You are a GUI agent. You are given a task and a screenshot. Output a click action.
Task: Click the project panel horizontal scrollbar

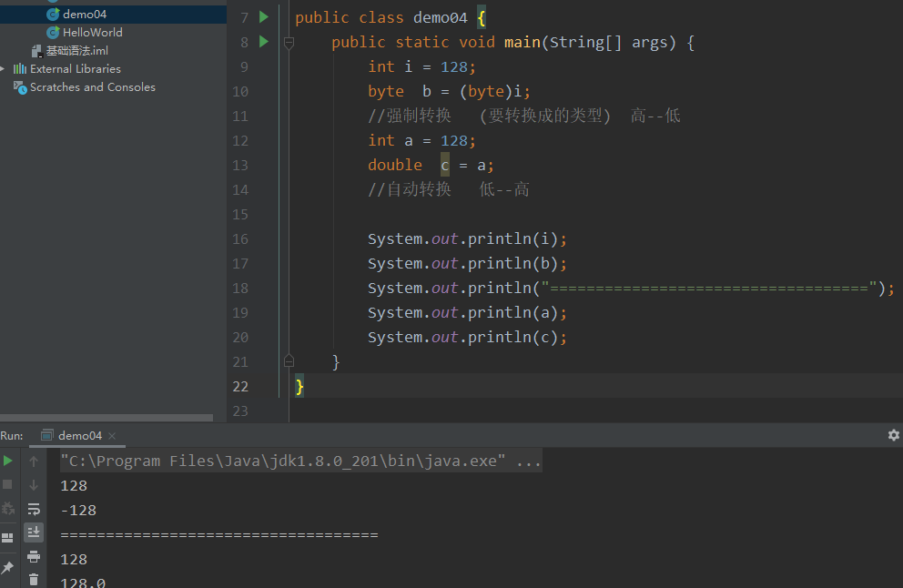tap(107, 418)
